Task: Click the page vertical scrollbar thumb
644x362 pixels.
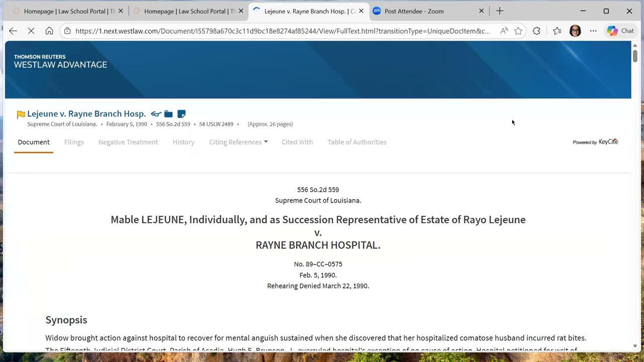Action: point(635,56)
